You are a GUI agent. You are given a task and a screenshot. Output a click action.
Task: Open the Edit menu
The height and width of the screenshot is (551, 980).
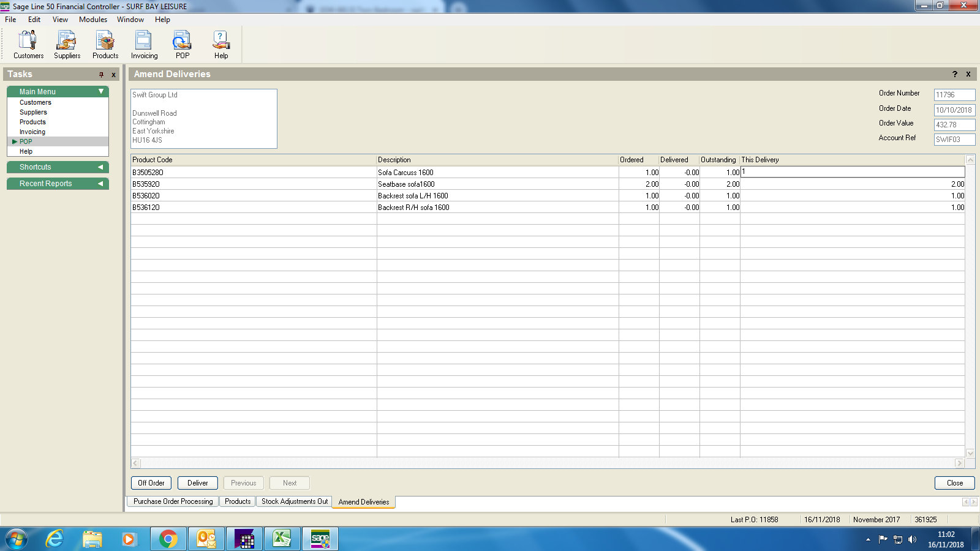[x=34, y=20]
